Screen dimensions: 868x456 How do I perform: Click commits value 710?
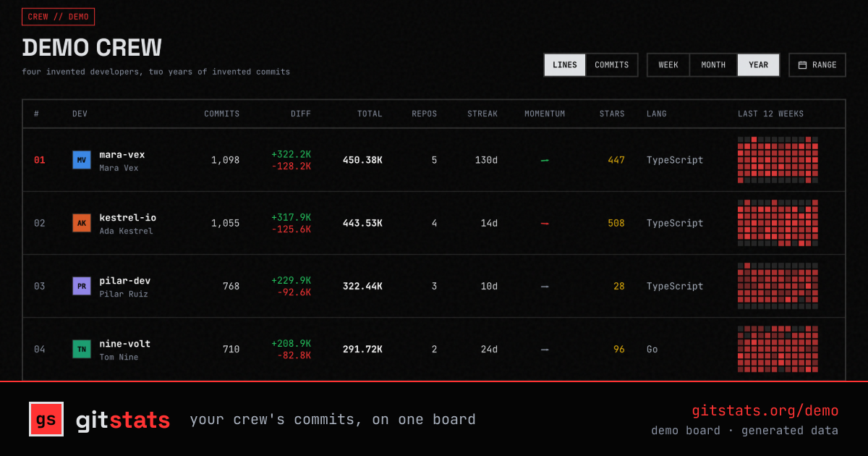coord(231,349)
